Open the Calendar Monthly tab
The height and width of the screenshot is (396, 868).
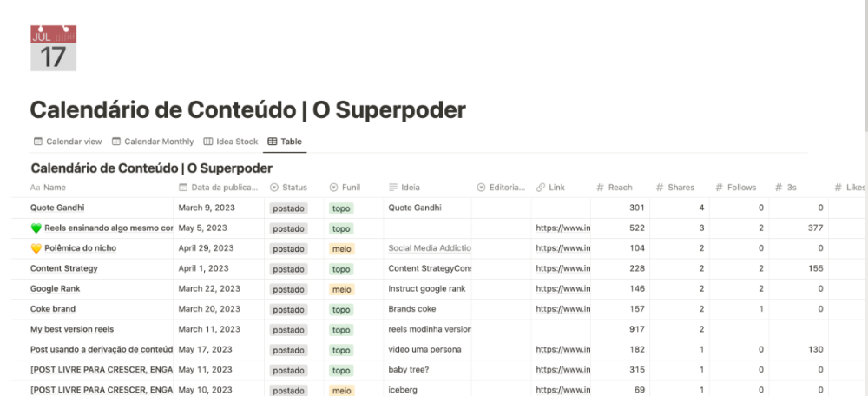coord(152,142)
